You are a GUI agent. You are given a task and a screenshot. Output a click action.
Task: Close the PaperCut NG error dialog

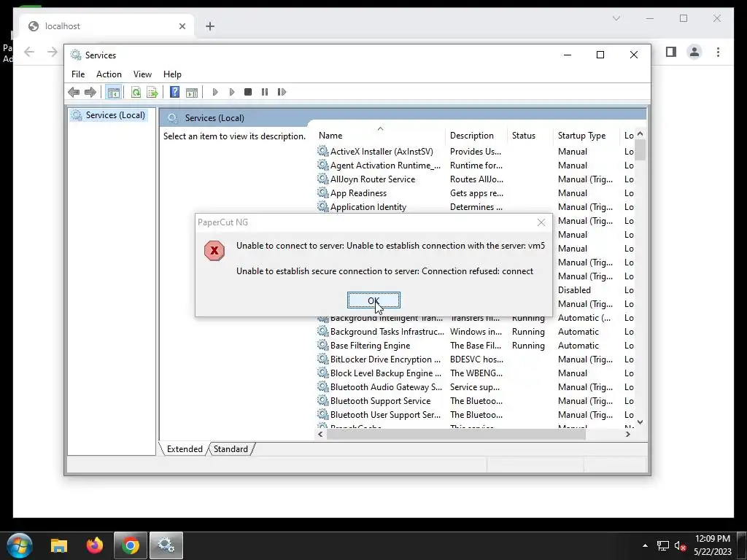(541, 222)
